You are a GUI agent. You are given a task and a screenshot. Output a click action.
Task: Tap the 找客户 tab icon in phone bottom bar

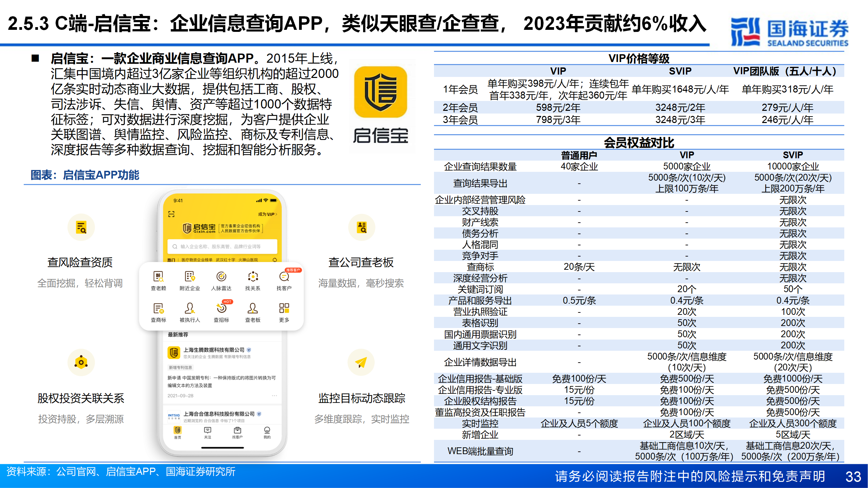237,430
